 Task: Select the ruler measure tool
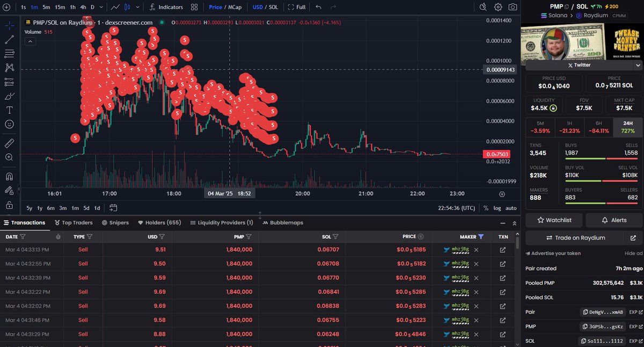(x=9, y=143)
